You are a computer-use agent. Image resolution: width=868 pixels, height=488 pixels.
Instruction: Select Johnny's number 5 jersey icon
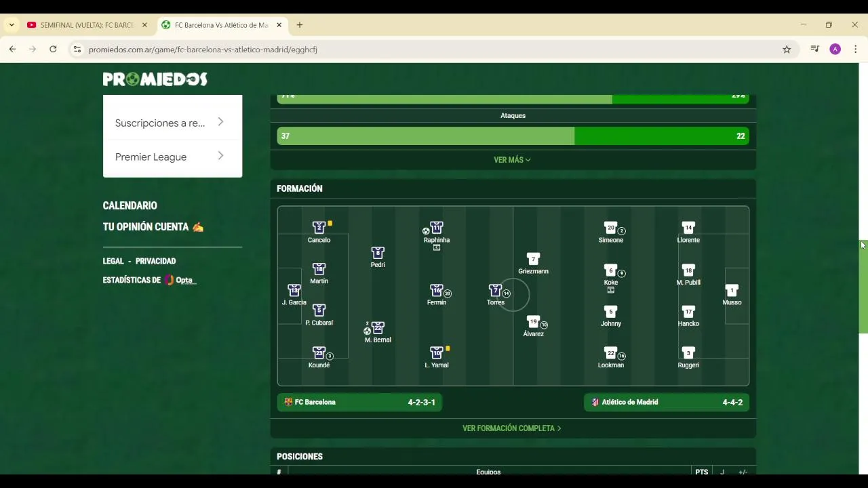point(610,312)
